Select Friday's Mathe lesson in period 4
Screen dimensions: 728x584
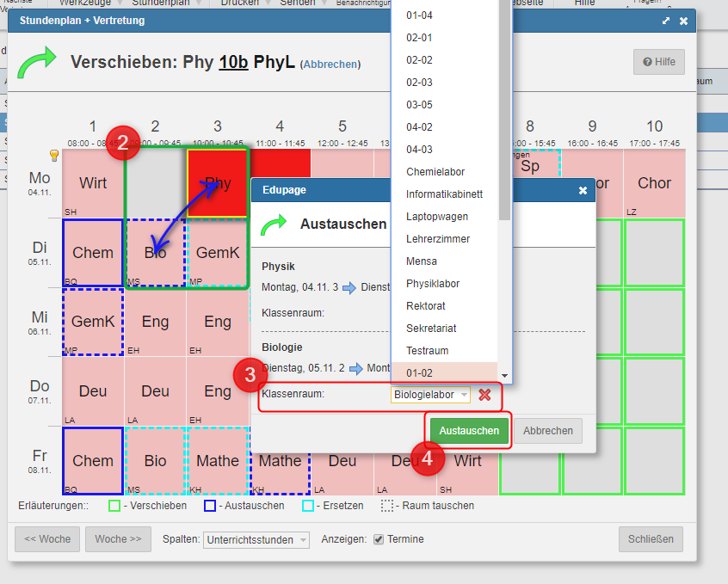click(x=280, y=474)
